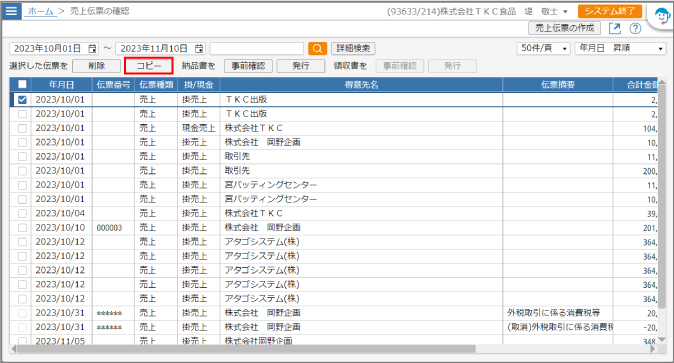Open the start date calendar picker
This screenshot has width=674, height=363.
coord(92,49)
